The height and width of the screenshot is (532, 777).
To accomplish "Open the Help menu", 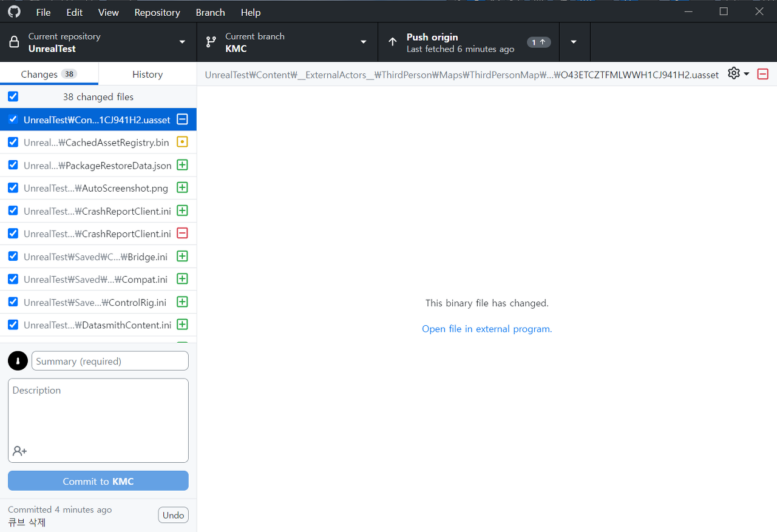I will coord(251,12).
